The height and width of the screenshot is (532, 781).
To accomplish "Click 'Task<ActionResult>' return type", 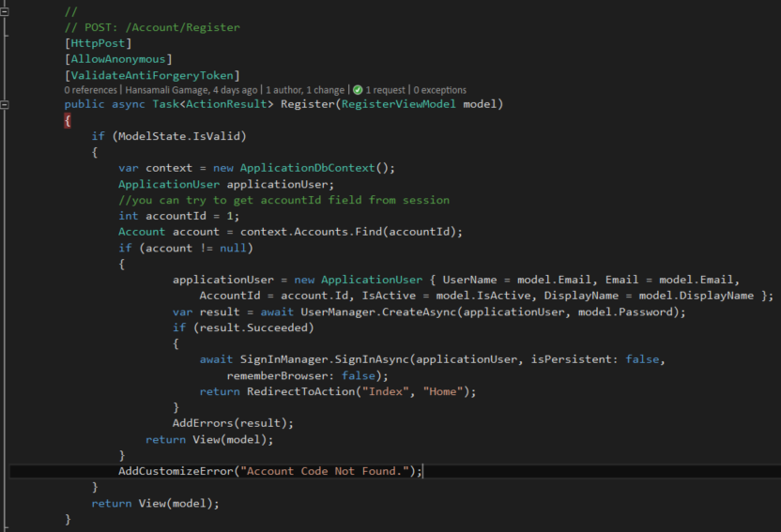I will (x=213, y=104).
